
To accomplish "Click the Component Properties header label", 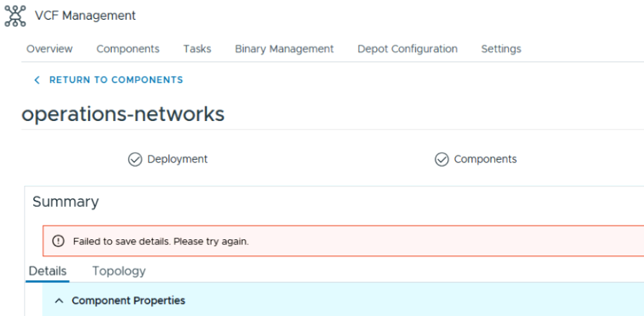I will pyautogui.click(x=129, y=301).
